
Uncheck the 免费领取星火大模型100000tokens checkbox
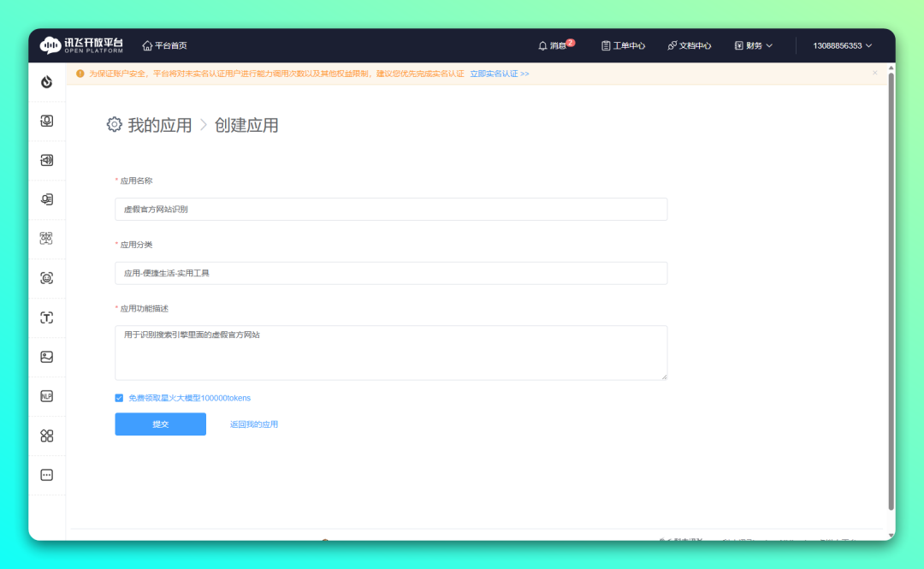tap(119, 398)
